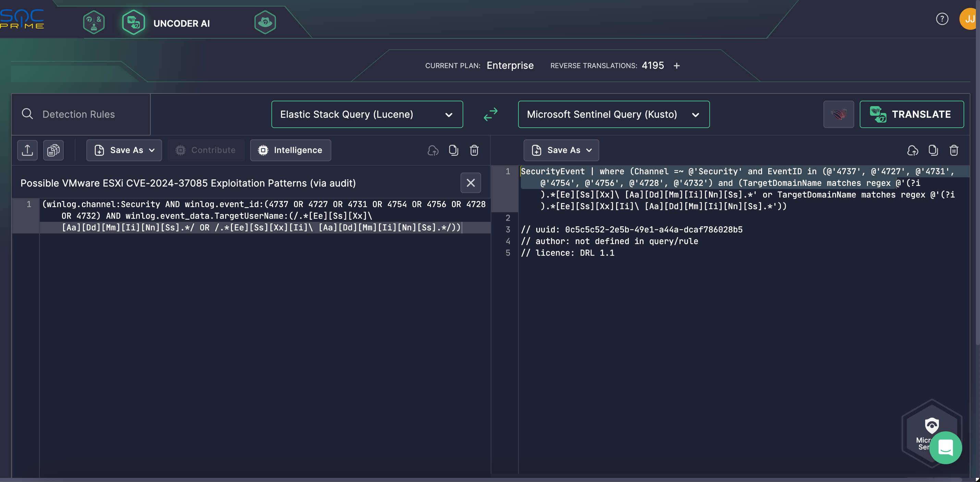Click the plus icon next to 4195
This screenshot has height=482, width=980.
pos(677,66)
